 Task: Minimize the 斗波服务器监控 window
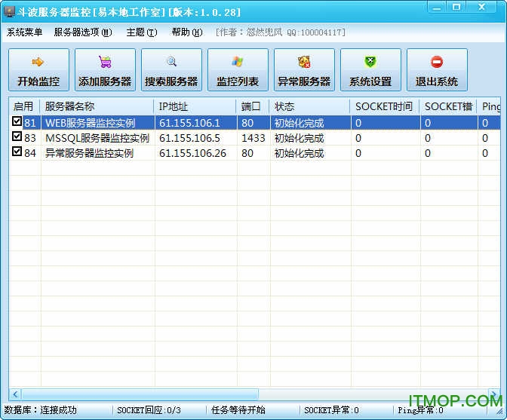pos(437,7)
